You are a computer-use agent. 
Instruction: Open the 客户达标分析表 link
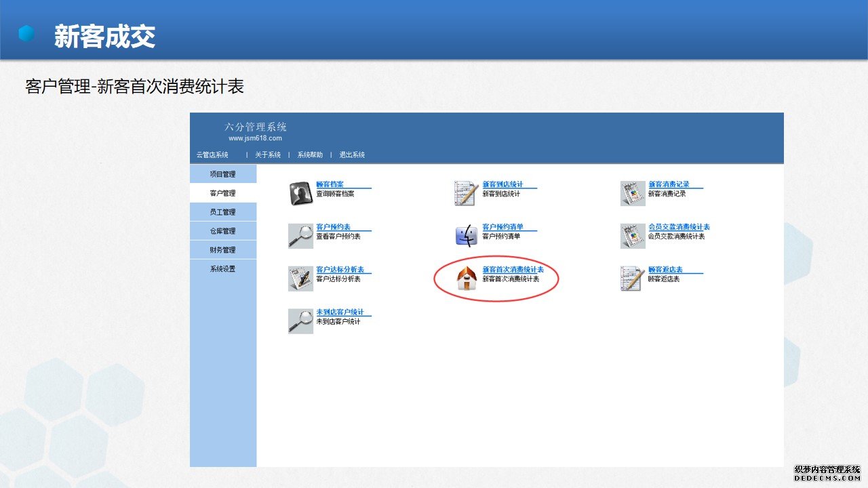(x=340, y=270)
